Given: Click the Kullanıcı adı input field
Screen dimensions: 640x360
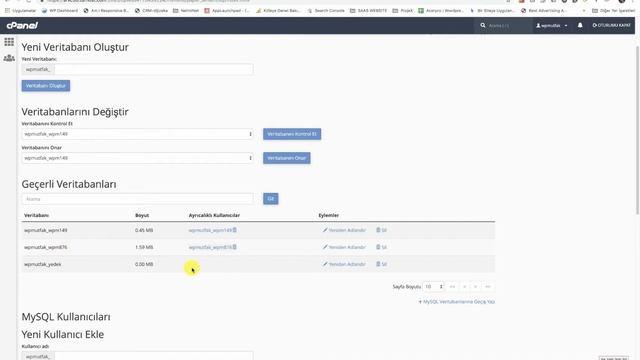Looking at the screenshot, I should pyautogui.click(x=153, y=356).
